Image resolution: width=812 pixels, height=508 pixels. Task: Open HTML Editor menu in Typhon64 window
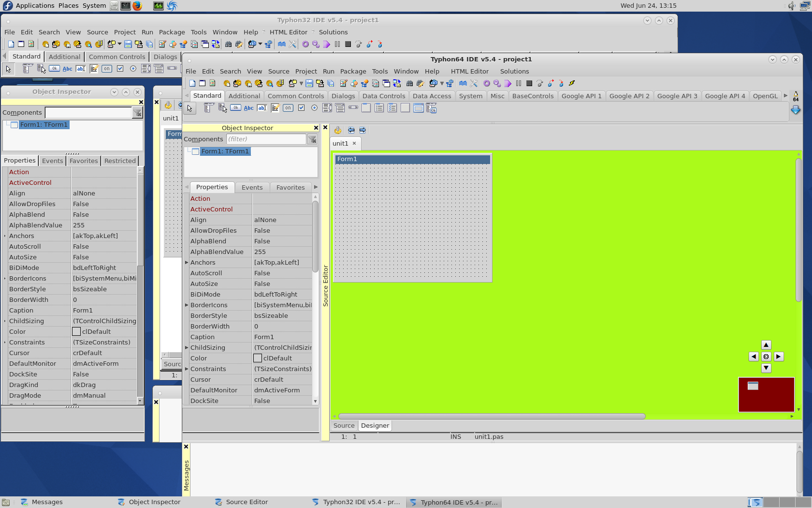point(469,71)
